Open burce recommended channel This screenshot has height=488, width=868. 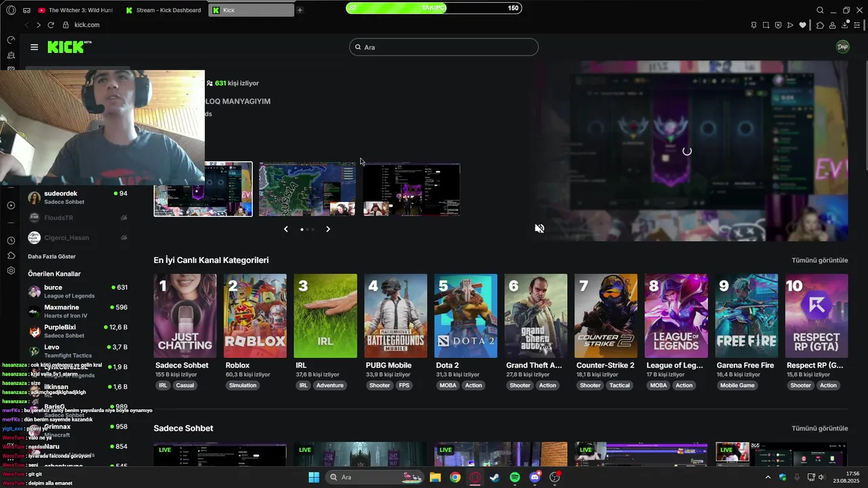coord(77,291)
